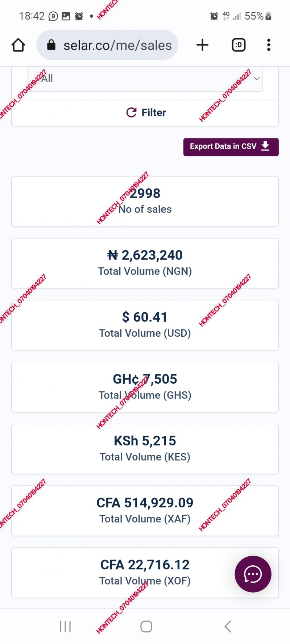
Task: Click Export Data in CSV button
Action: pos(231,147)
